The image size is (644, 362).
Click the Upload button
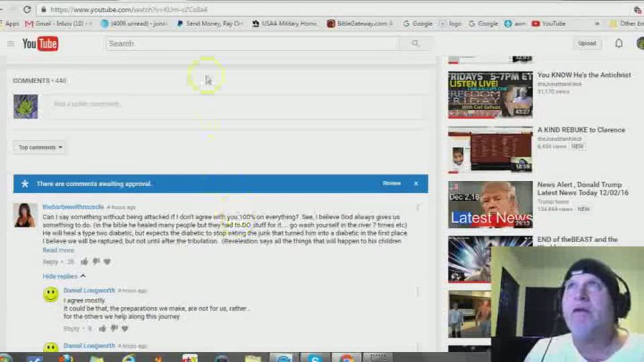pyautogui.click(x=587, y=44)
